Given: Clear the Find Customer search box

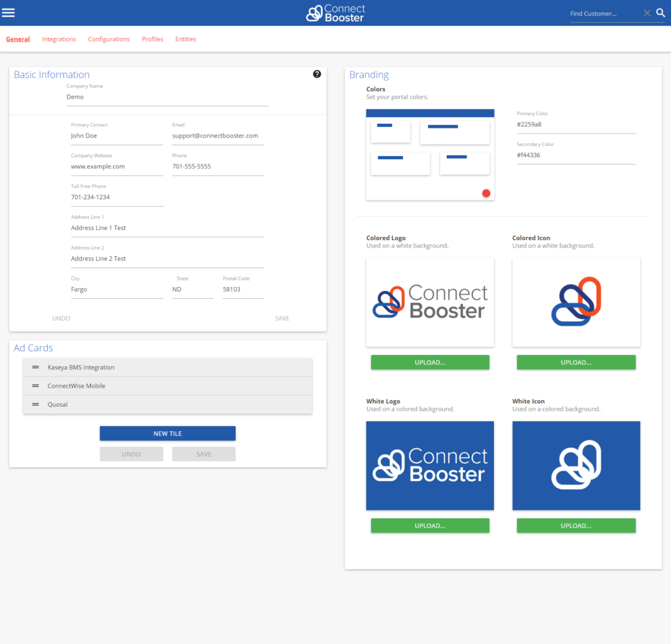Looking at the screenshot, I should tap(647, 13).
